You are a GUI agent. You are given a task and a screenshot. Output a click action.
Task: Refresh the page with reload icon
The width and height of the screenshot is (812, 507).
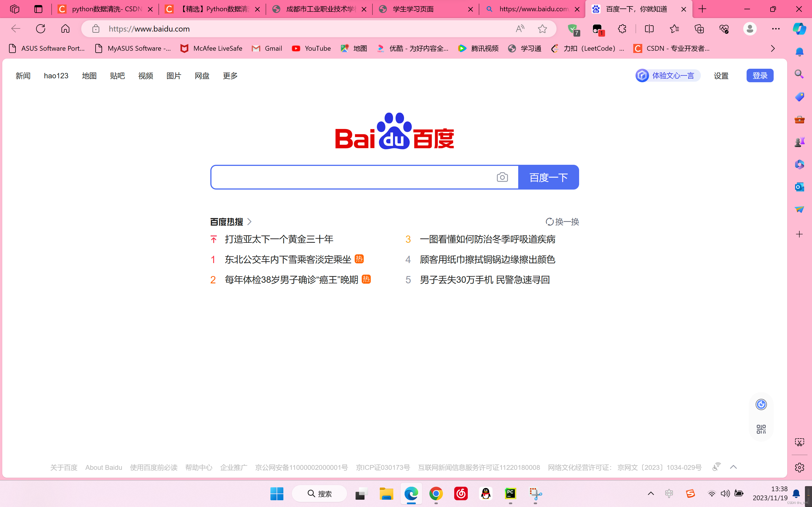click(41, 29)
